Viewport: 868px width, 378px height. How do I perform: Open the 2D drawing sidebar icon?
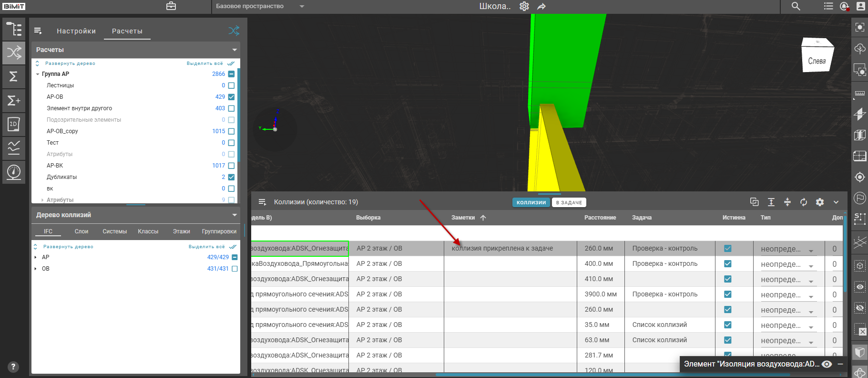pos(14,124)
